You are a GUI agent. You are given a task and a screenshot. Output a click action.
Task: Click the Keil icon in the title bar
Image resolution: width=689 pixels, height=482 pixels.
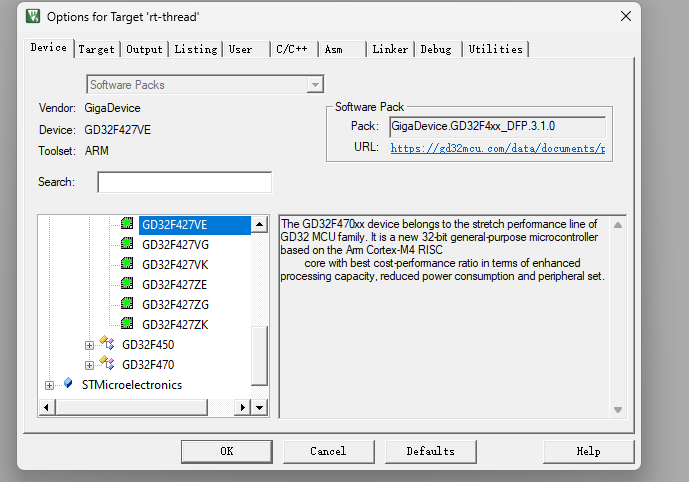(33, 16)
